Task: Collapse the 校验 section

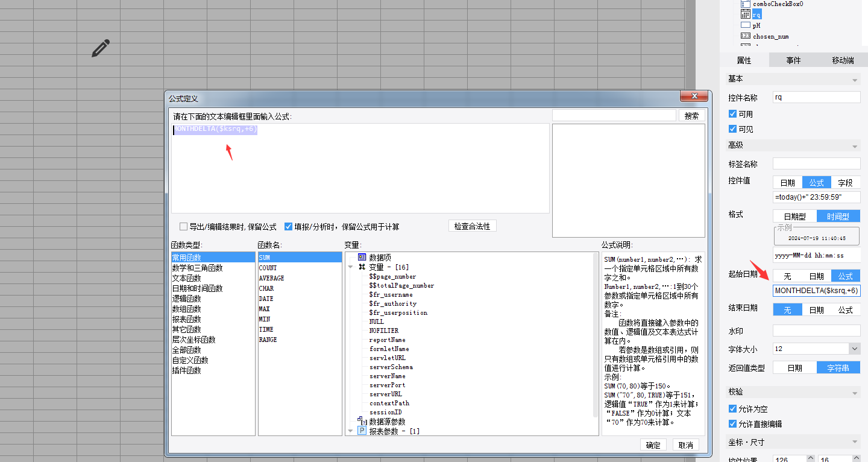Action: click(854, 393)
